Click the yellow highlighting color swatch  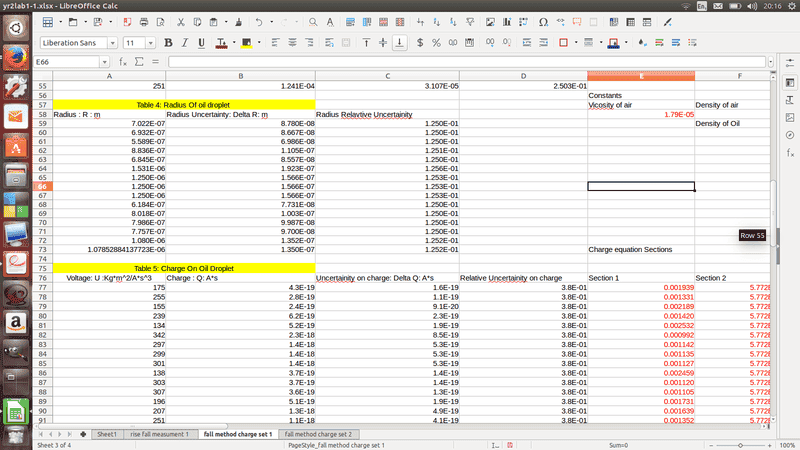(x=245, y=43)
